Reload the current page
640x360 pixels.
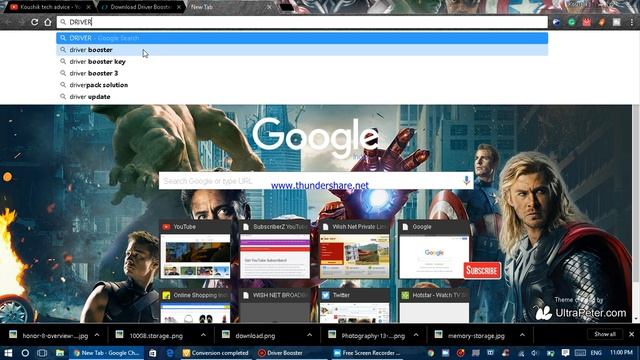click(x=35, y=22)
